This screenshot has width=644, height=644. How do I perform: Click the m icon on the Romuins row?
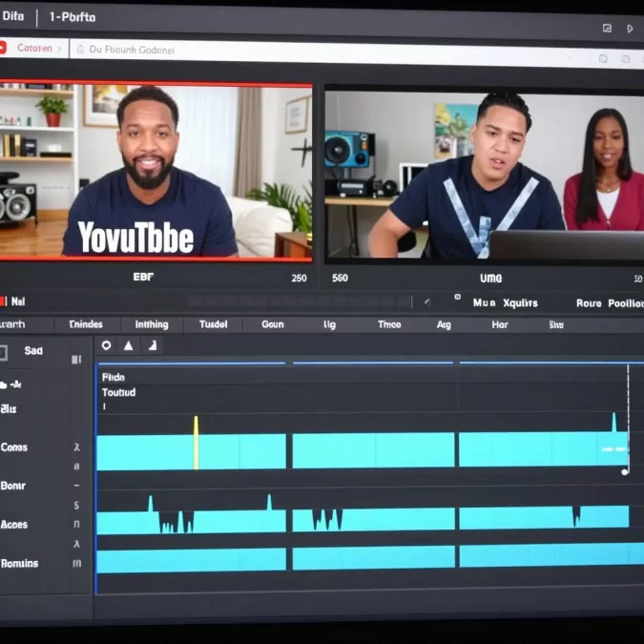pos(77,563)
